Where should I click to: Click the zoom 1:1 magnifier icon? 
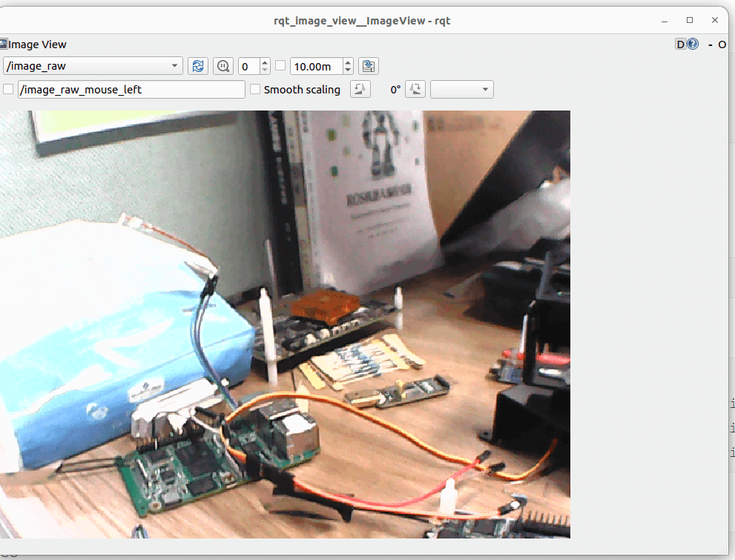coord(223,66)
